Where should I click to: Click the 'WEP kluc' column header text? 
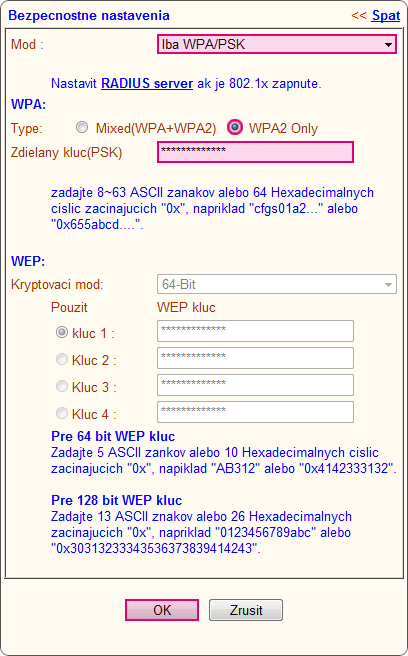186,308
